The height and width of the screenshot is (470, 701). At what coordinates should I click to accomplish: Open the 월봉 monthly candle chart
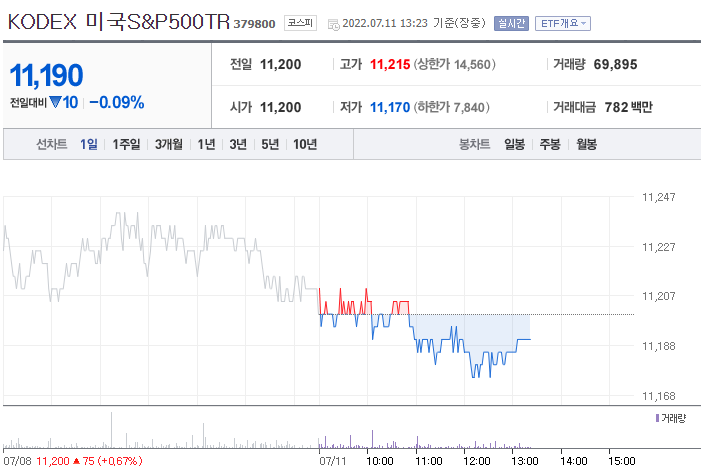587,144
